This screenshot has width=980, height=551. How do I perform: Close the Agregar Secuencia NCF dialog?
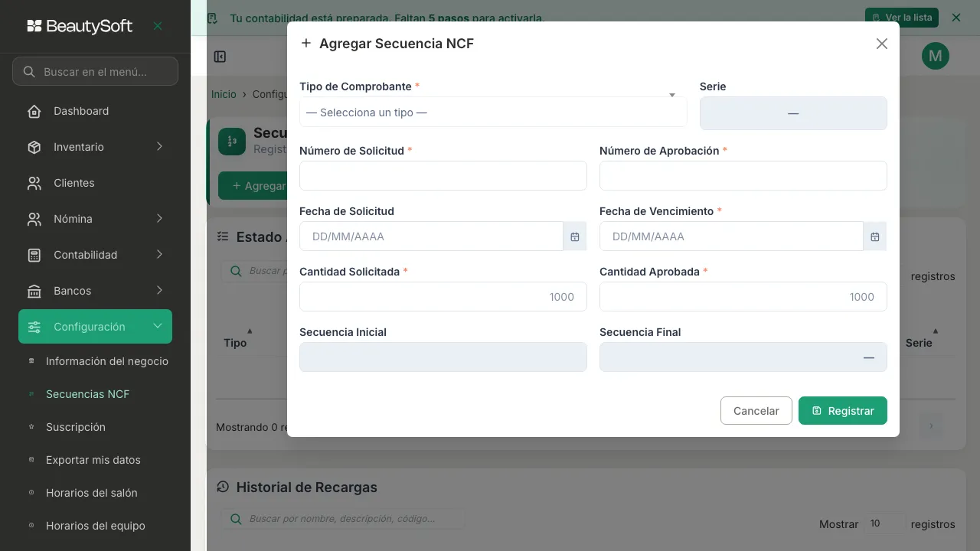(x=882, y=44)
